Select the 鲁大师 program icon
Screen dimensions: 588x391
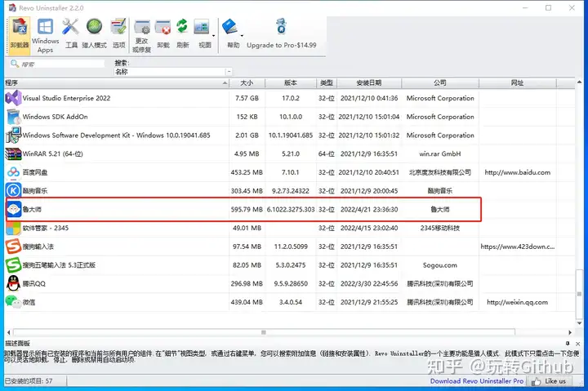pyautogui.click(x=14, y=209)
